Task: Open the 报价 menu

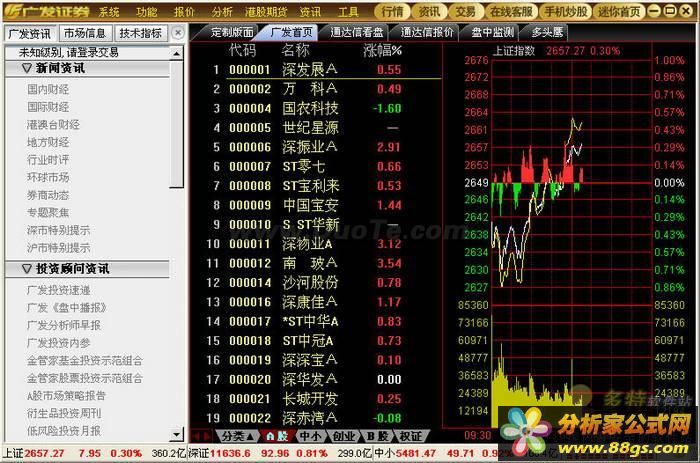Action: pos(184,12)
